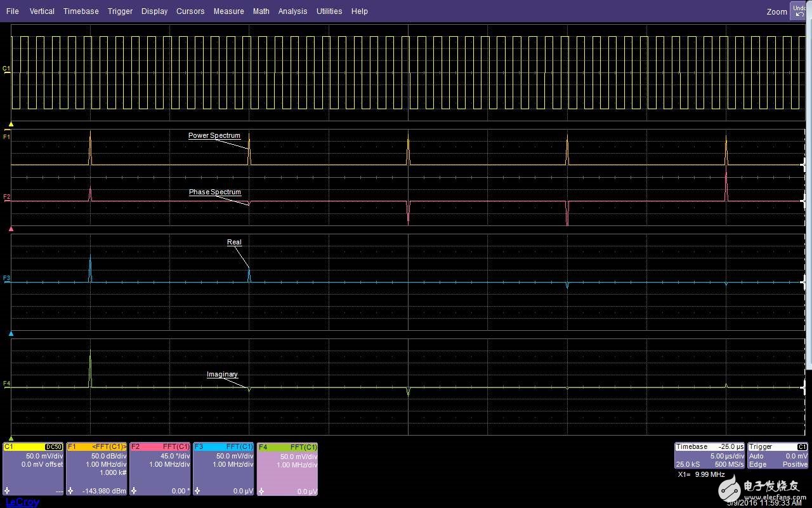812x508 pixels.
Task: Open the Analysis menu
Action: coord(292,11)
